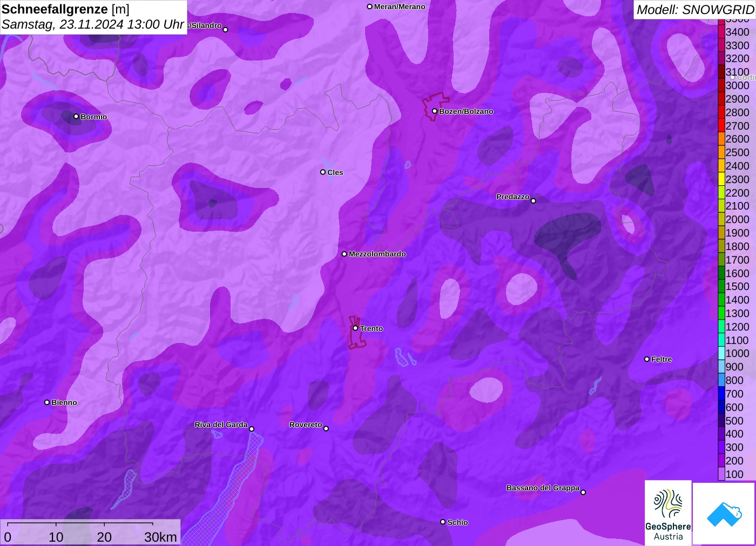
Task: Pick the 1800 m legend color swatch
Action: pyautogui.click(x=721, y=246)
